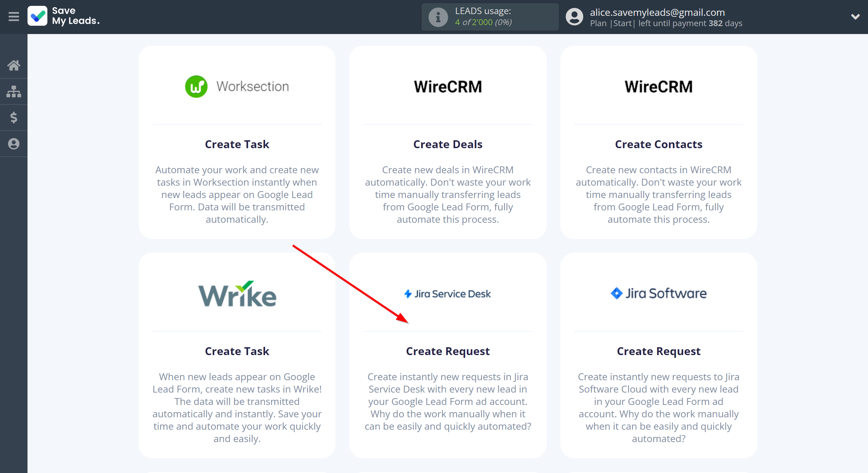Select Jira Software Create Request title
Screen dimensions: 868x473
pyautogui.click(x=658, y=351)
